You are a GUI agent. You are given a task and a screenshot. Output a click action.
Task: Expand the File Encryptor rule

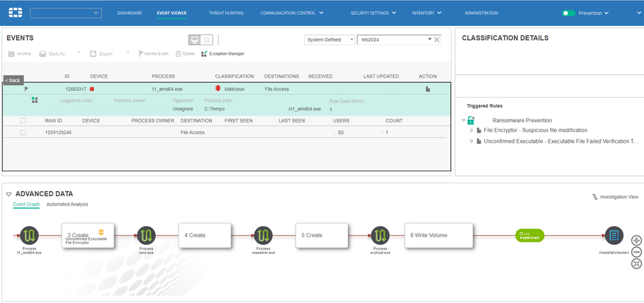[472, 131]
